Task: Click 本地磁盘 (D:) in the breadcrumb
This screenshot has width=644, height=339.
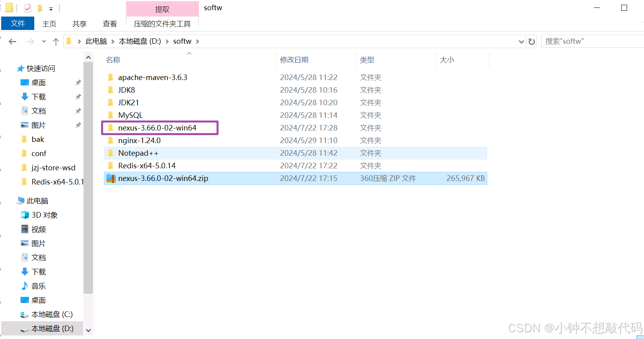Action: 140,41
